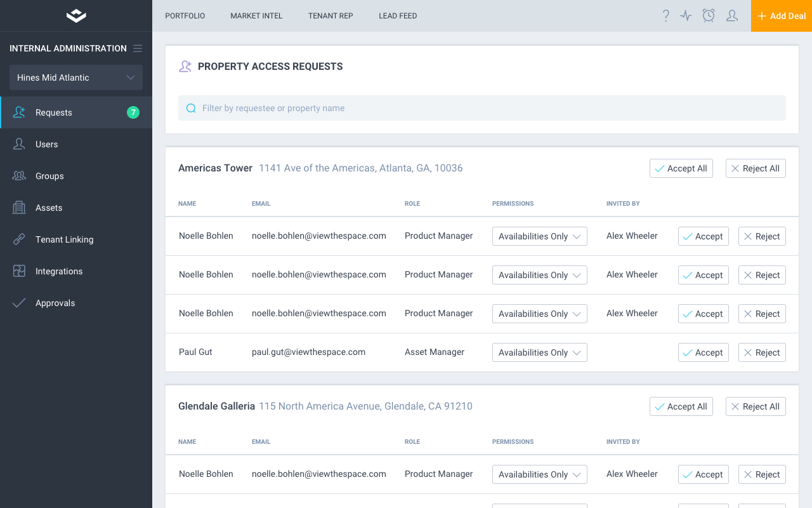Click the Add Deal button
The width and height of the screenshot is (812, 508).
pyautogui.click(x=781, y=16)
